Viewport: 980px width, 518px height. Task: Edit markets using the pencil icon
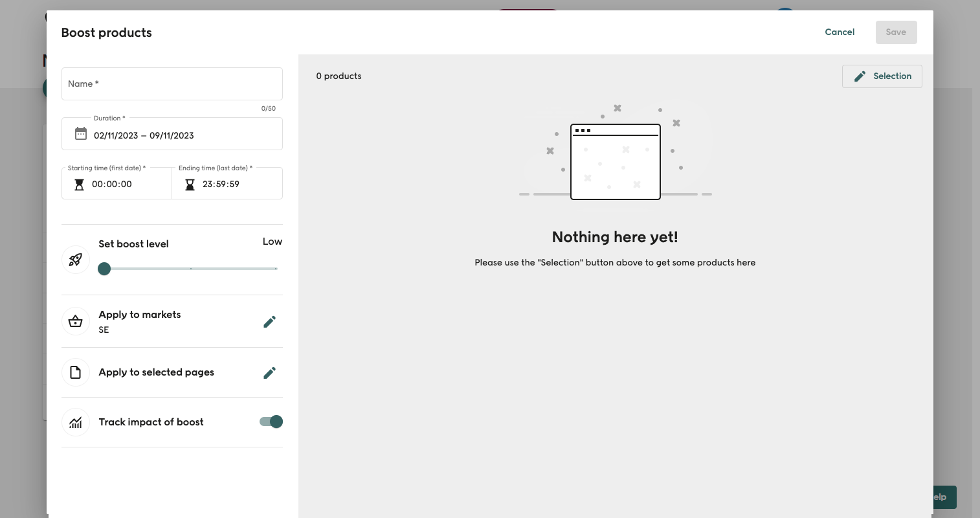click(x=269, y=322)
